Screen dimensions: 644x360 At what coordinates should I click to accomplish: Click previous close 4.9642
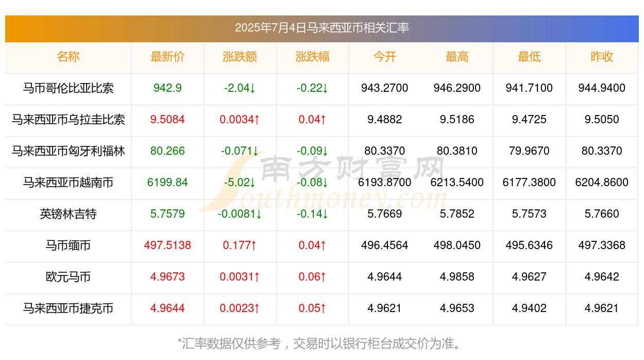click(x=602, y=277)
